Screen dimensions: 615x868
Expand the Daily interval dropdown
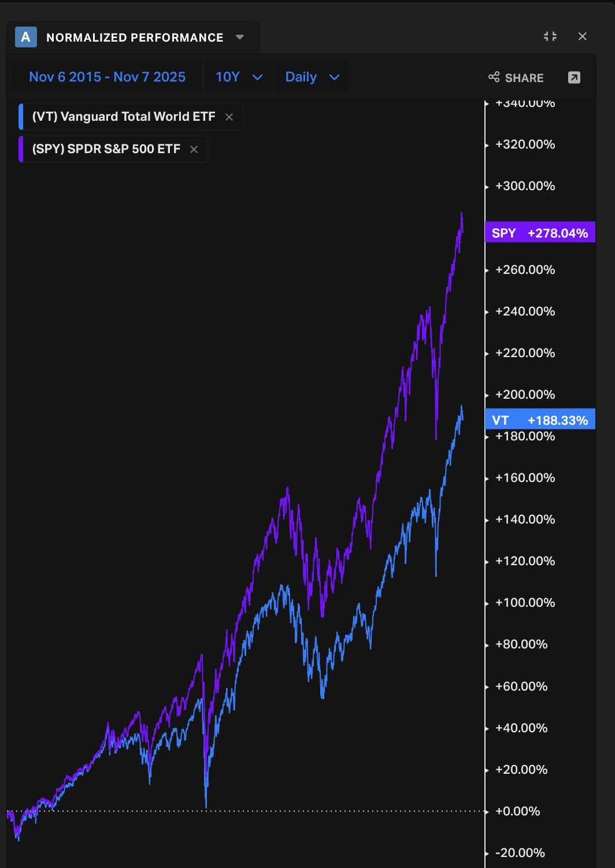click(x=312, y=77)
